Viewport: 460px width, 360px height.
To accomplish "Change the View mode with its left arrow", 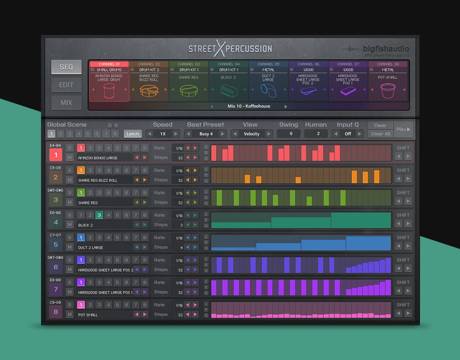I will coord(235,134).
